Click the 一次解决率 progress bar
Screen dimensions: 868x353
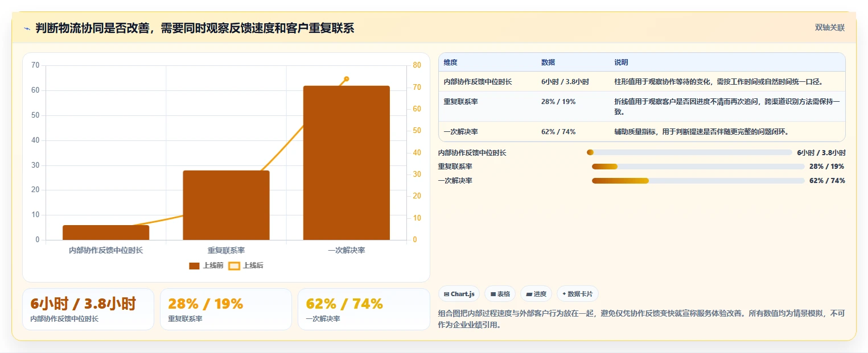tap(698, 181)
